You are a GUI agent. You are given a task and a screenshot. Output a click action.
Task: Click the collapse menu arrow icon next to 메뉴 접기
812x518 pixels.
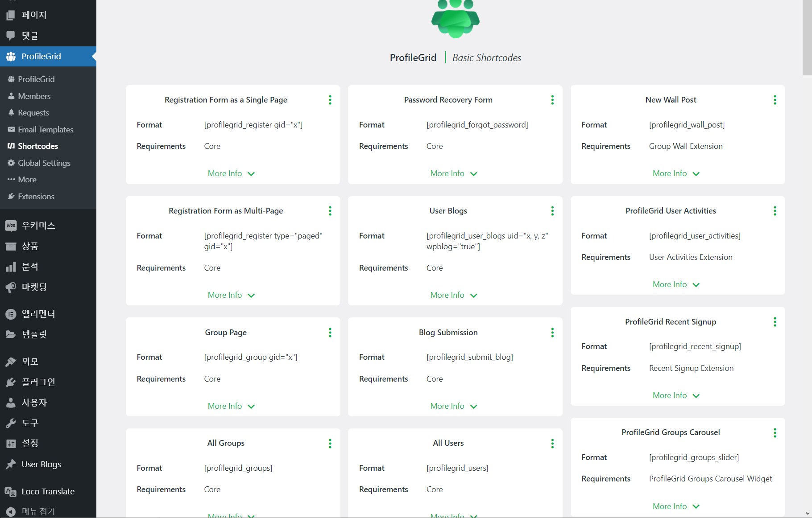click(11, 512)
